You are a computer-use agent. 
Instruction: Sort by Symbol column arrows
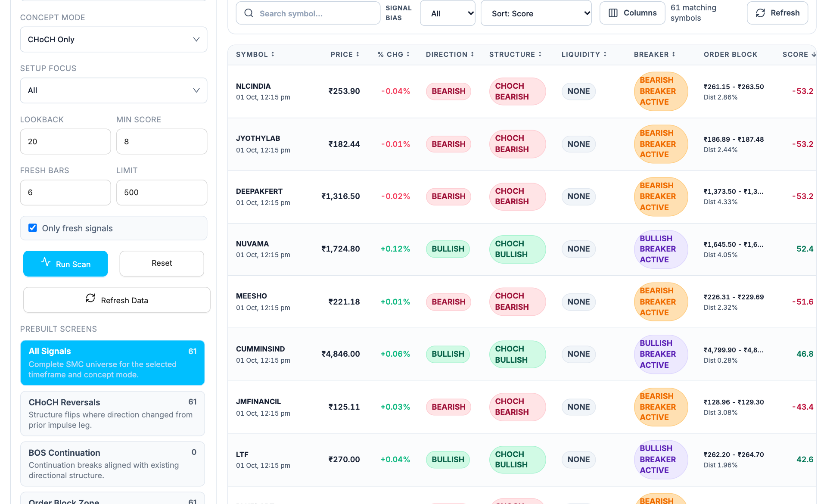273,54
